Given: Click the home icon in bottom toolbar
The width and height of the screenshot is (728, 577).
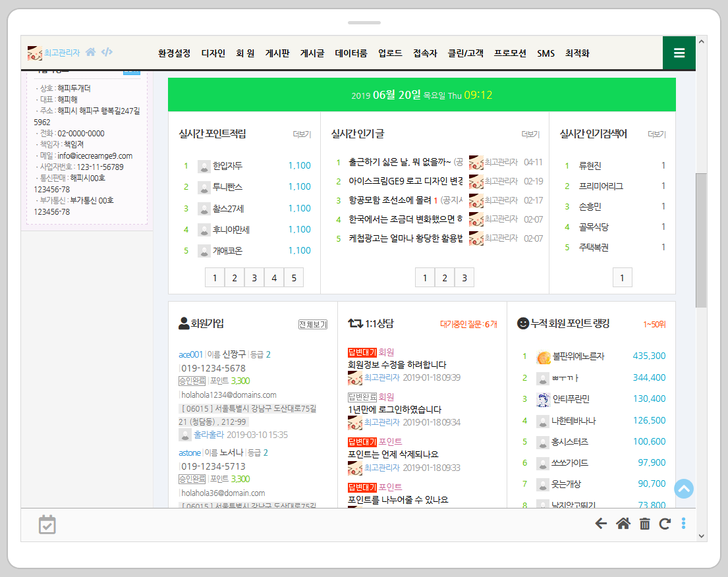Looking at the screenshot, I should coord(623,524).
